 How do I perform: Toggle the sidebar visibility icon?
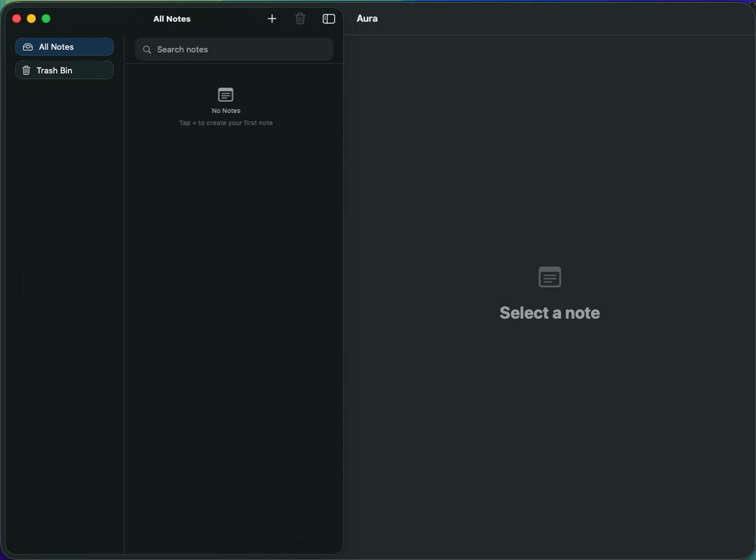[x=328, y=19]
